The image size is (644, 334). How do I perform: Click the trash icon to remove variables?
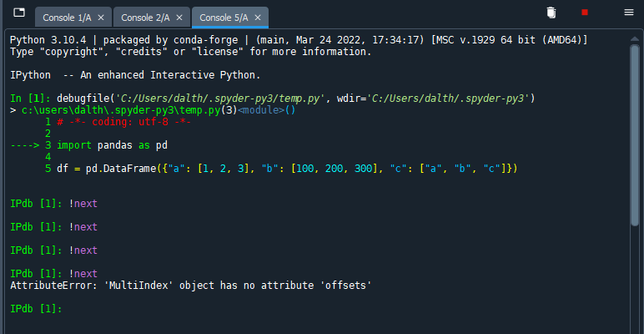point(551,13)
